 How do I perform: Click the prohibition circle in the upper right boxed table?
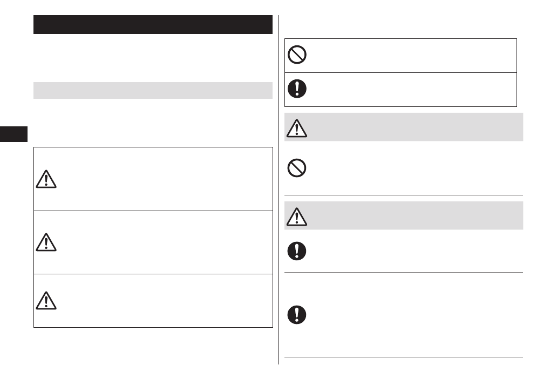[x=297, y=55]
